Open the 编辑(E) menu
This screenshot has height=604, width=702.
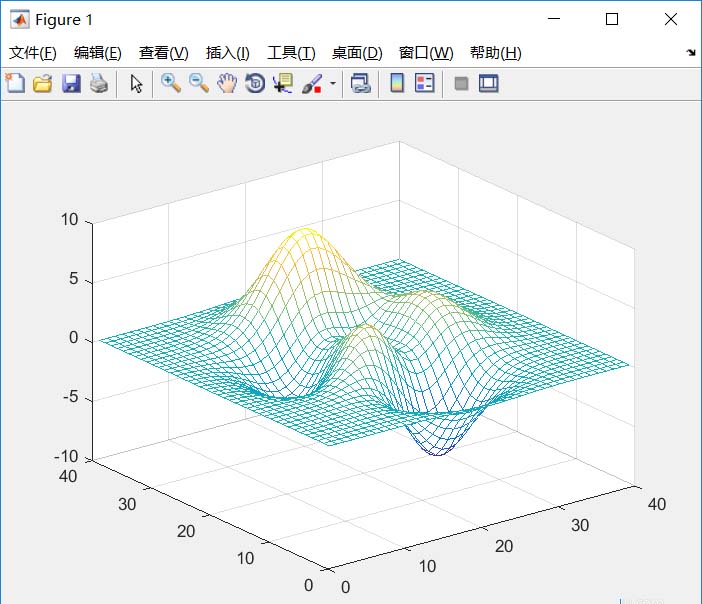(x=98, y=53)
